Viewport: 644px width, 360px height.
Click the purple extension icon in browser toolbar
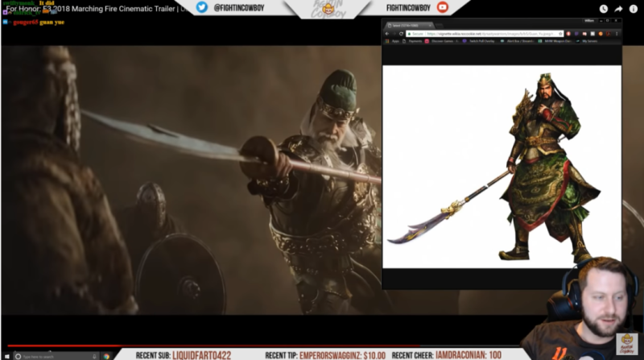(576, 34)
